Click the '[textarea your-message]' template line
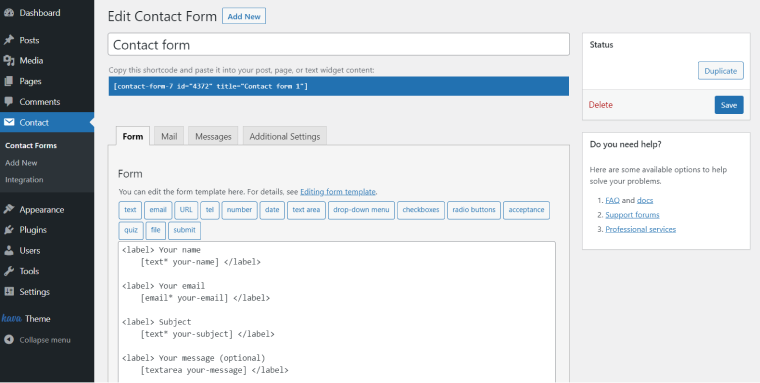The width and height of the screenshot is (760, 383). [214, 370]
